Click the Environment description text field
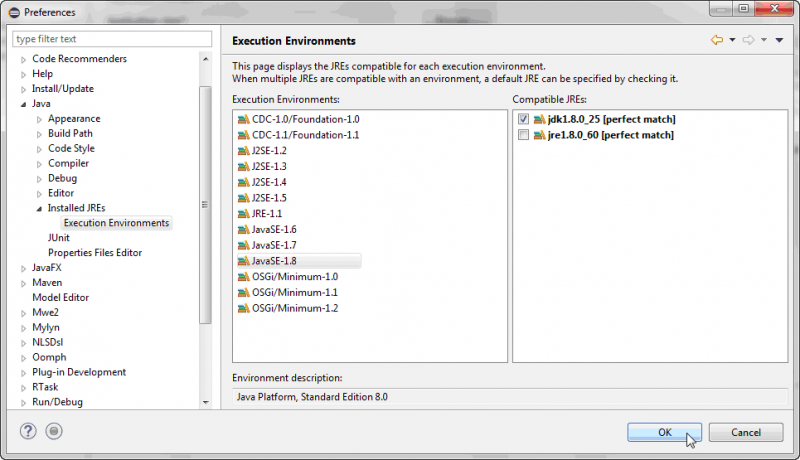 510,397
